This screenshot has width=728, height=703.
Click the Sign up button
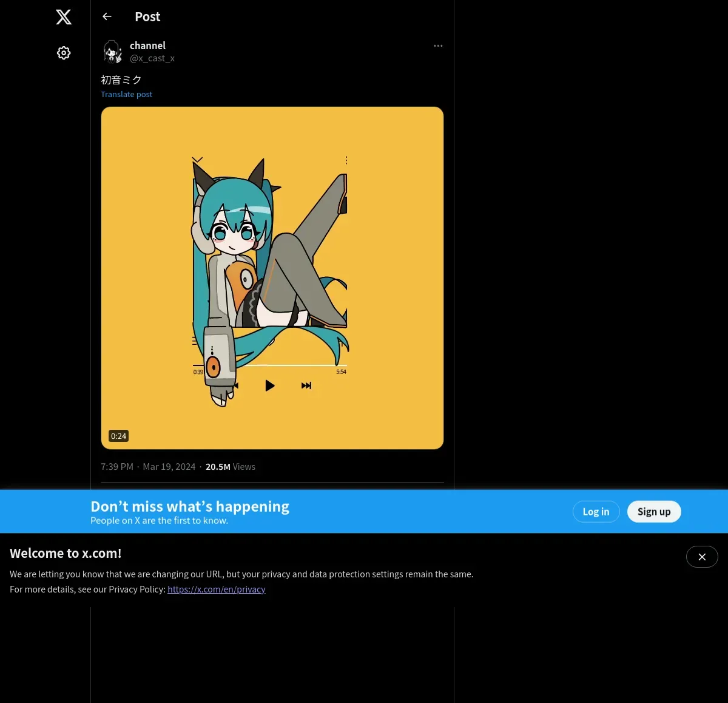pos(654,512)
